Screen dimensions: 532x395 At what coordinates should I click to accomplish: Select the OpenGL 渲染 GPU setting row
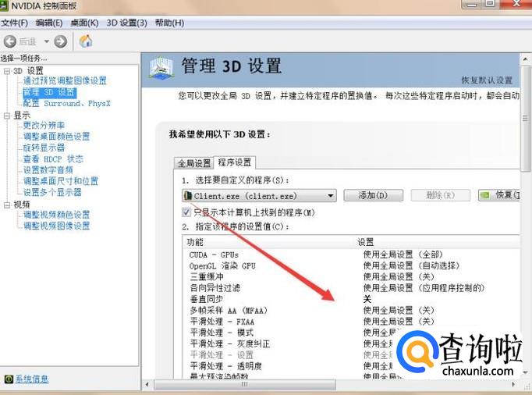pyautogui.click(x=351, y=266)
